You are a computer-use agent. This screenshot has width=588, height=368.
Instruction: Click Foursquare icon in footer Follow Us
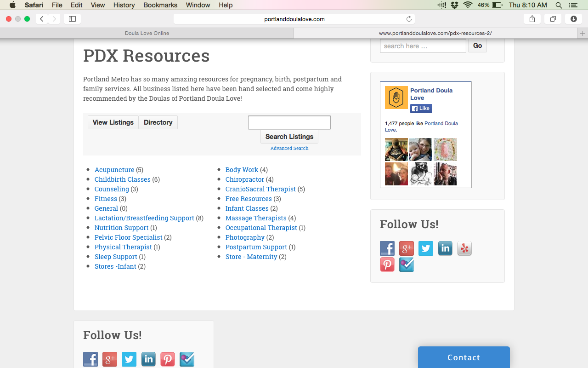187,359
